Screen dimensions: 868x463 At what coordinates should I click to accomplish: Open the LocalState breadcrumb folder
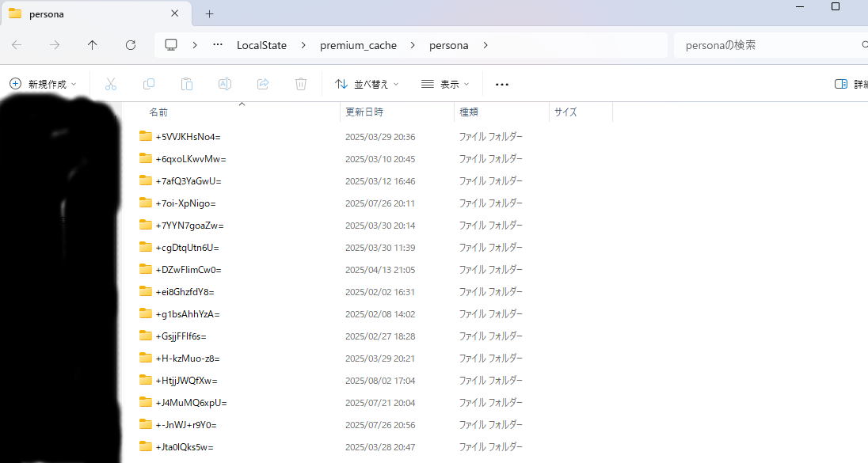click(262, 45)
